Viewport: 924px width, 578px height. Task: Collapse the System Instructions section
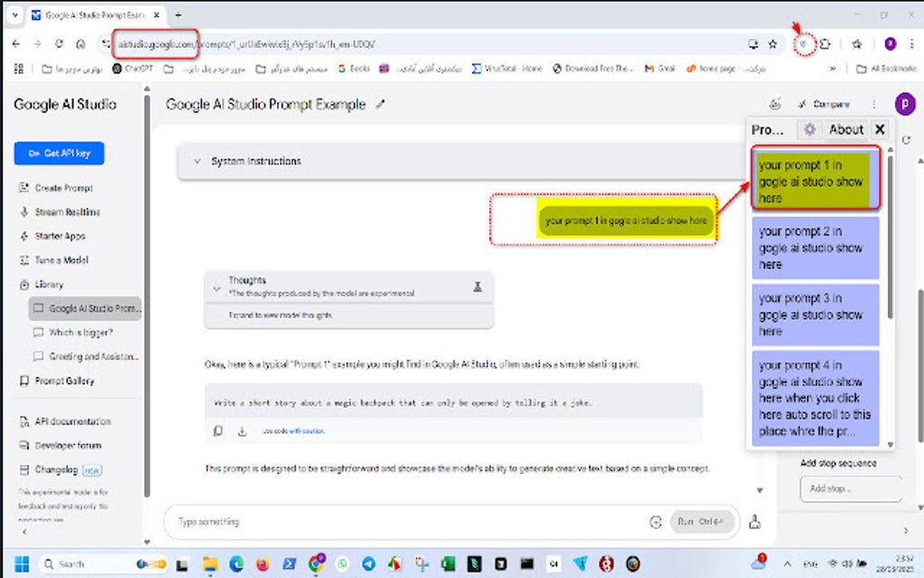197,161
